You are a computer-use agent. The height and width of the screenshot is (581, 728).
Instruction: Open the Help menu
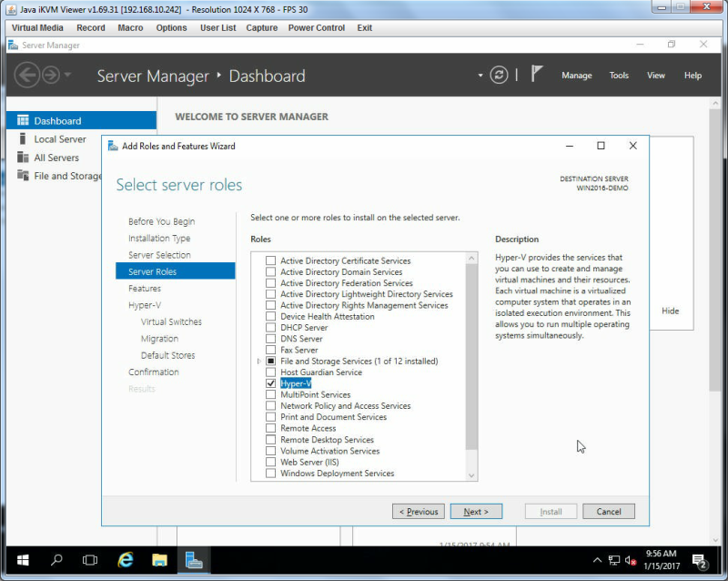point(693,76)
